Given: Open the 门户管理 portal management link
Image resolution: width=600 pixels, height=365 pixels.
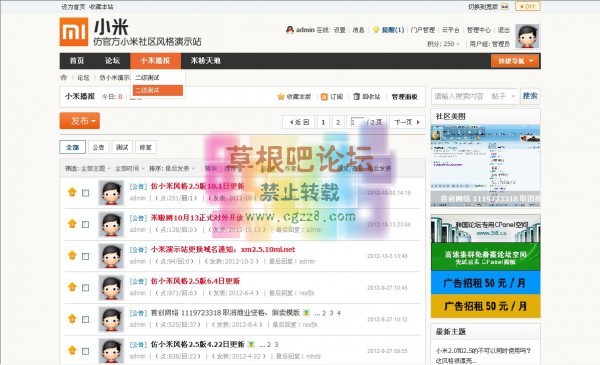Looking at the screenshot, I should (422, 30).
